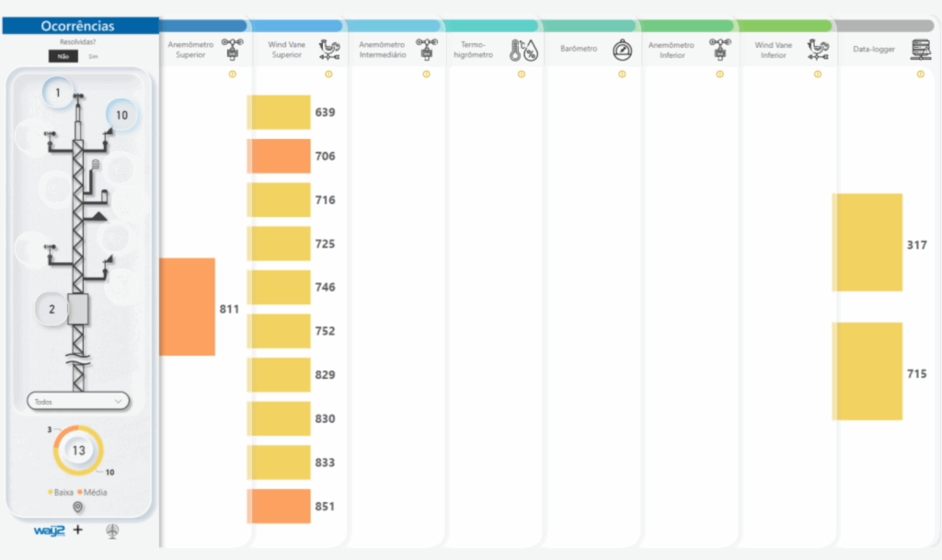Image resolution: width=942 pixels, height=560 pixels.
Task: Select yellow bar 317 under Data-logger
Action: [867, 243]
